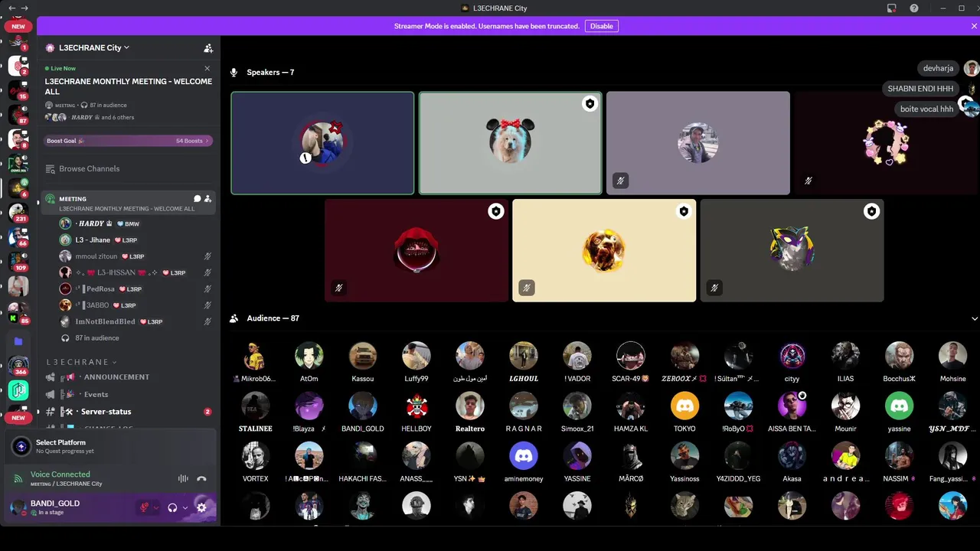Open audience member AtOm's avatar

309,356
